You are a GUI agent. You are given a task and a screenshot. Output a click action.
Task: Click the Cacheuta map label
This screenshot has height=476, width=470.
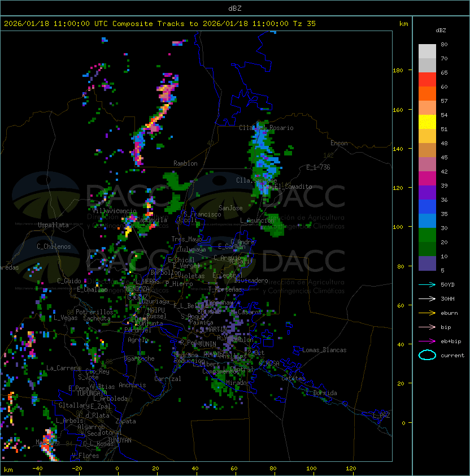pyautogui.click(x=97, y=318)
